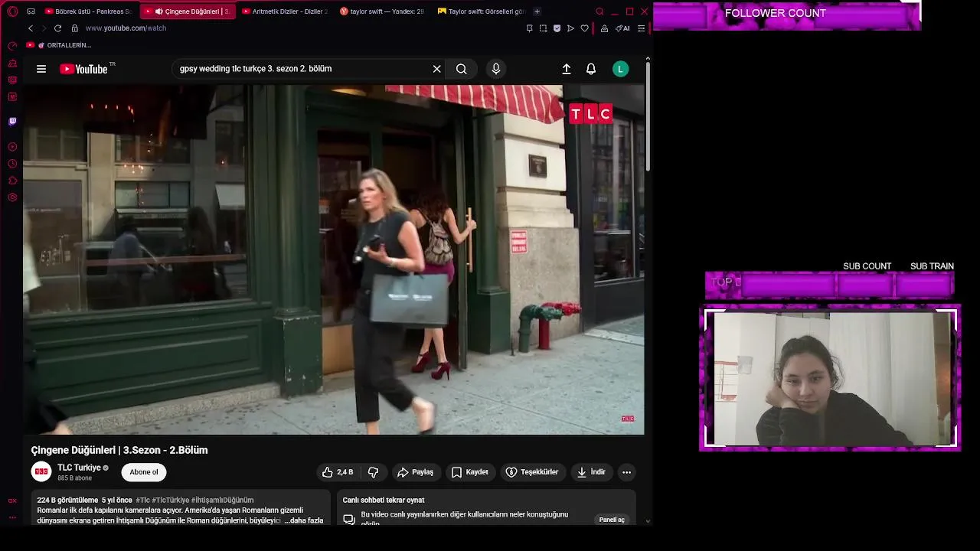Open the browser AI button
Screen dimensions: 980x551
[x=622, y=28]
